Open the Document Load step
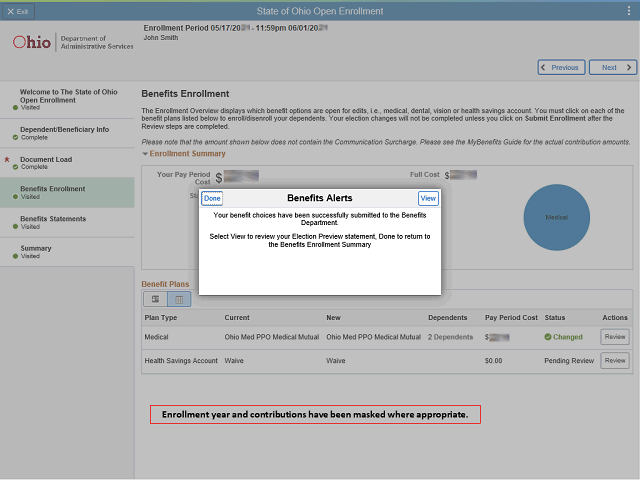 pyautogui.click(x=67, y=163)
